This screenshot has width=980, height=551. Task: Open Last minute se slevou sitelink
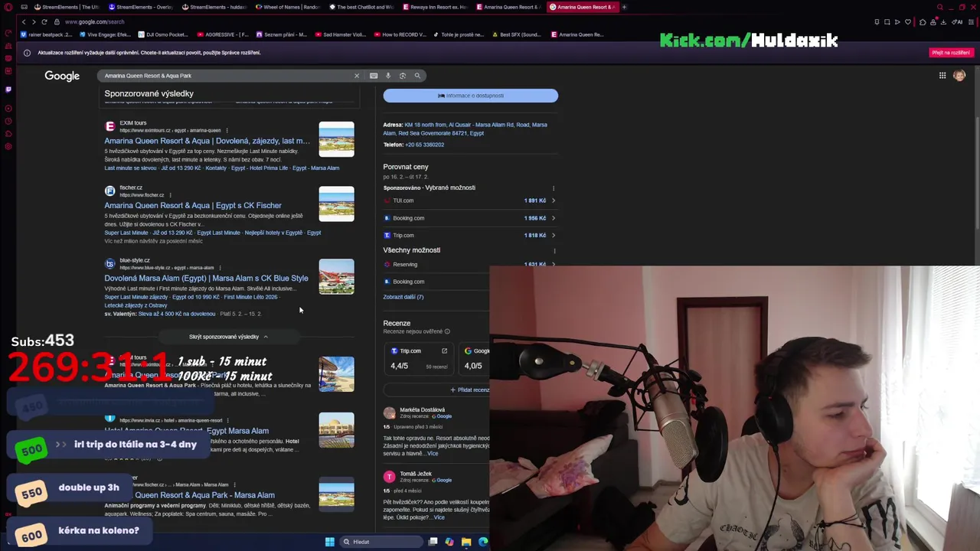[x=130, y=168]
